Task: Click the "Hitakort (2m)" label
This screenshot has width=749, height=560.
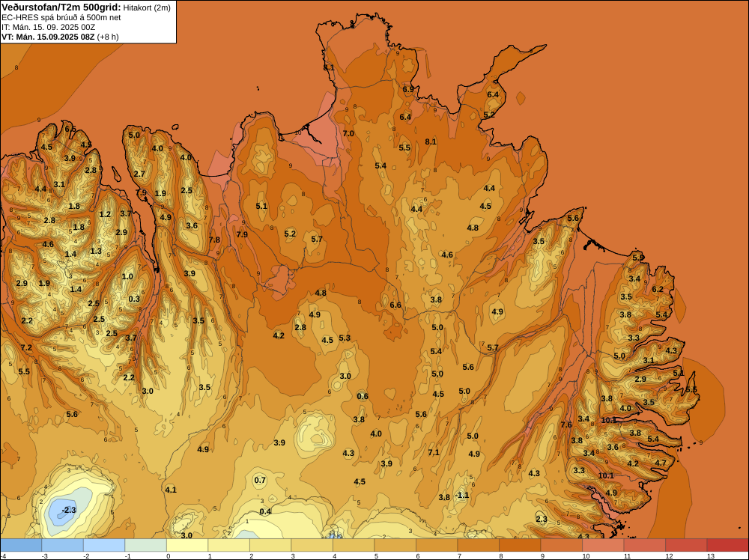Action: coord(147,7)
